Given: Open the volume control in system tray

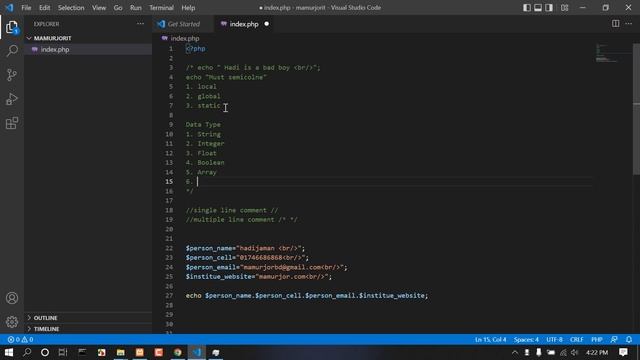Looking at the screenshot, I should (575, 352).
